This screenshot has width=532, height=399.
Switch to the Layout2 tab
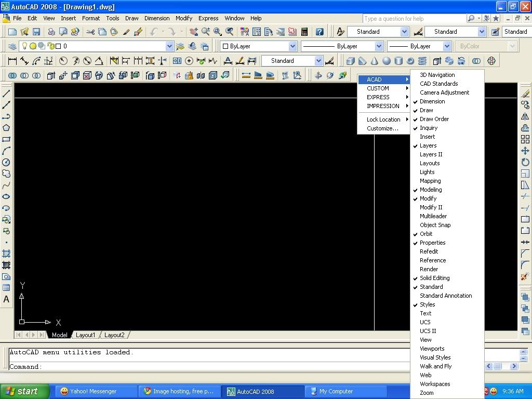[x=114, y=335]
